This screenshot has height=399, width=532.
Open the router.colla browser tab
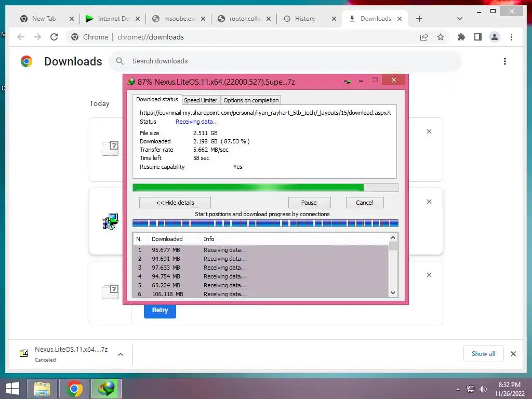coord(244,19)
